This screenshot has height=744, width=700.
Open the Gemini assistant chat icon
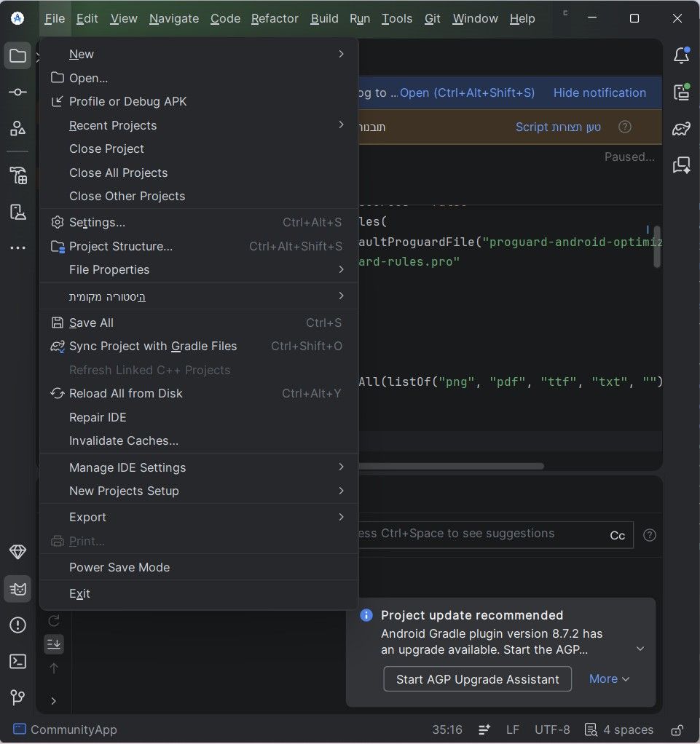tap(682, 165)
